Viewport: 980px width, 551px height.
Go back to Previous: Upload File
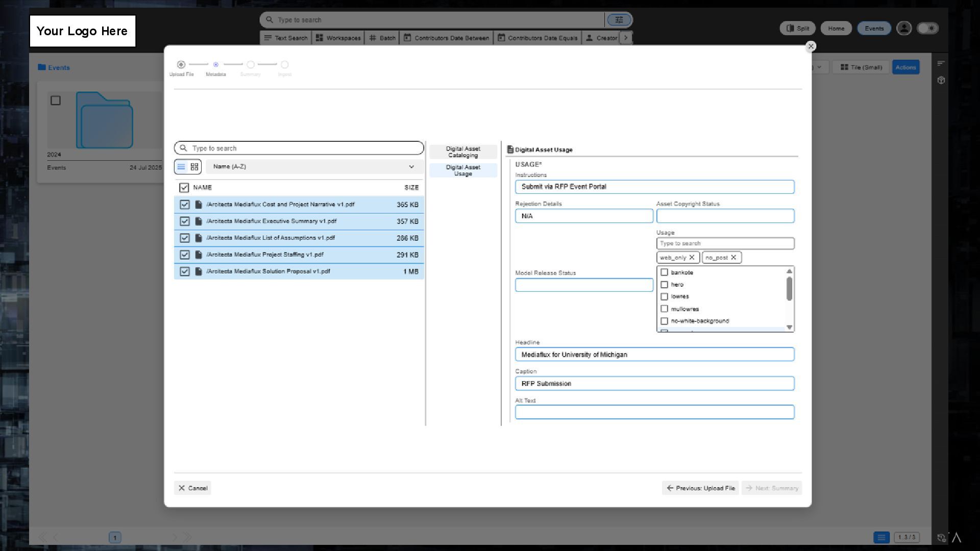[700, 488]
